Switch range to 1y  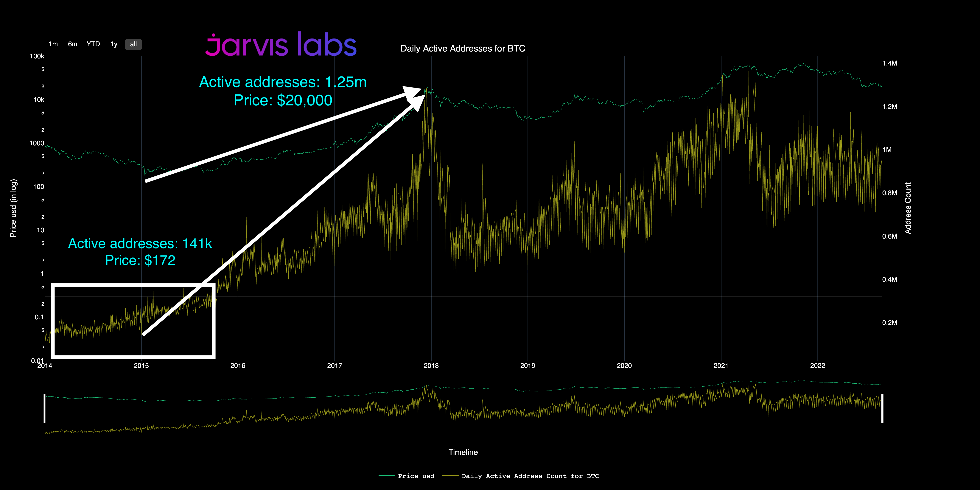pyautogui.click(x=114, y=44)
